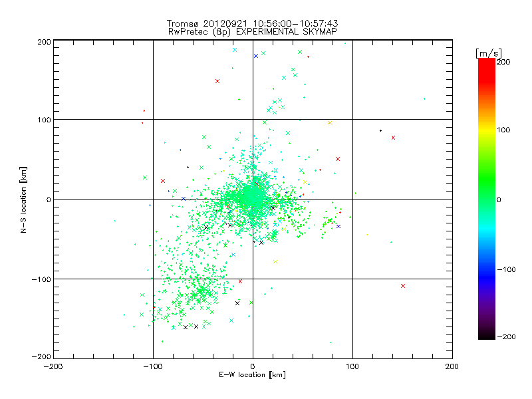Click the x-axis tick label '100'

coord(352,366)
